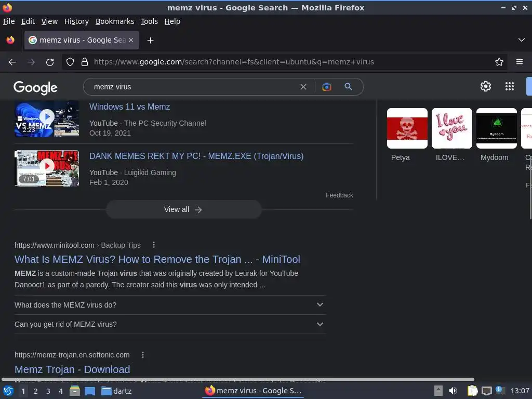This screenshot has width=532, height=399.
Task: Open the Bookmarks menu
Action: (x=115, y=21)
